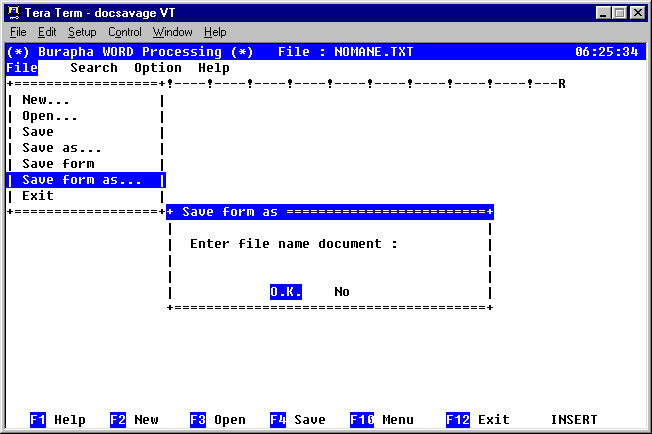The height and width of the screenshot is (434, 652).
Task: Click the F10 Menu key label
Action: [x=382, y=420]
